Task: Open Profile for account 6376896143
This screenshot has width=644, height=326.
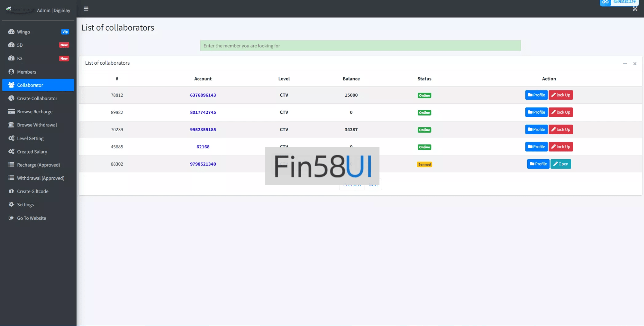Action: (x=536, y=95)
